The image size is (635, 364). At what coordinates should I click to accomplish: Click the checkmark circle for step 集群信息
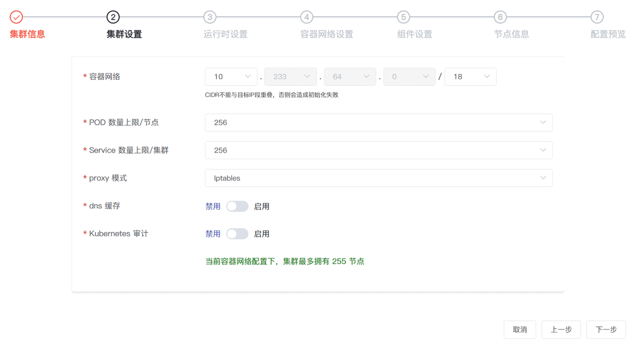pos(16,17)
